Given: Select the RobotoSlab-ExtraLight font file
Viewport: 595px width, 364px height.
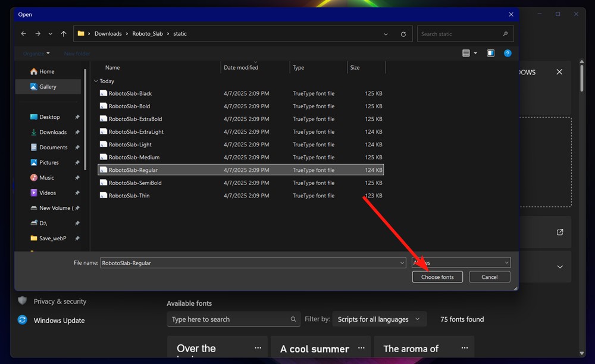Looking at the screenshot, I should [240, 131].
